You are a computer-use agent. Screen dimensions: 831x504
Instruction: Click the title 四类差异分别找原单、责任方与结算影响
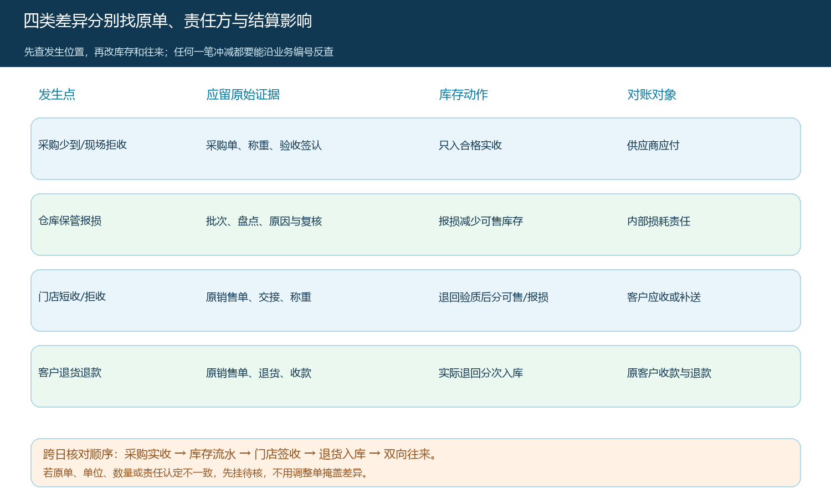point(168,21)
